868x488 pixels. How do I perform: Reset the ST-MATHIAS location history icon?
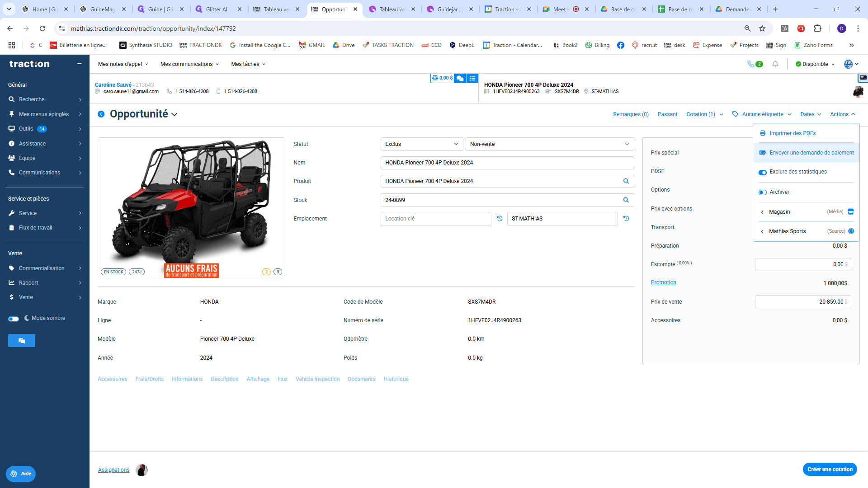point(626,219)
